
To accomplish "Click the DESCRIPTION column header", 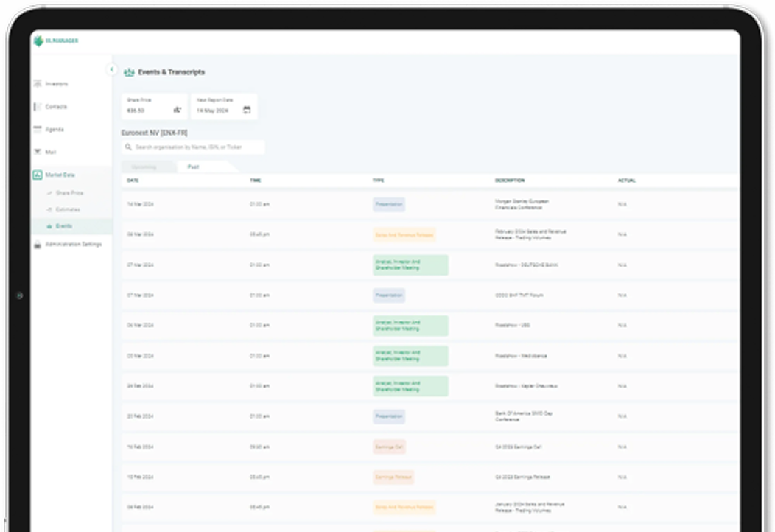I will pos(510,181).
